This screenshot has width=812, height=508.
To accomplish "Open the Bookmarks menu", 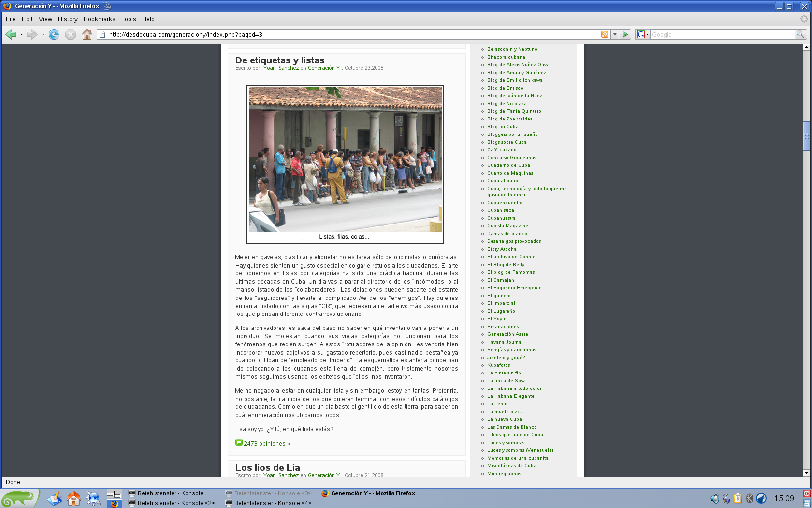I will click(99, 19).
